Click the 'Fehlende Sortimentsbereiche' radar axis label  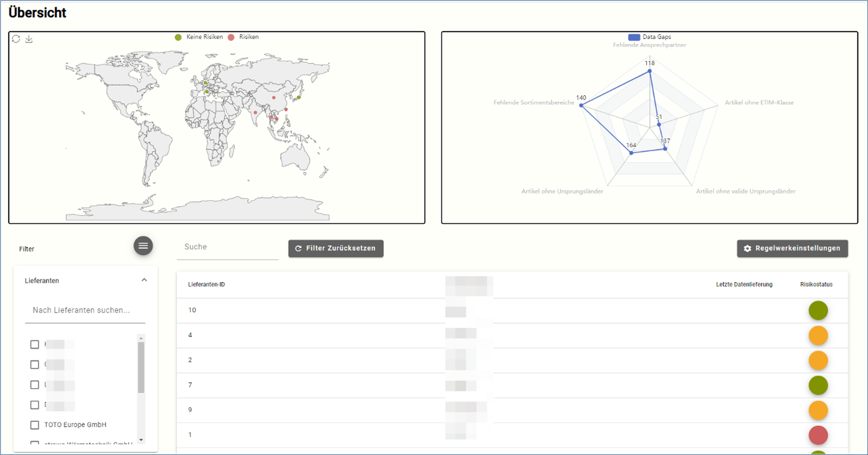[x=534, y=103]
